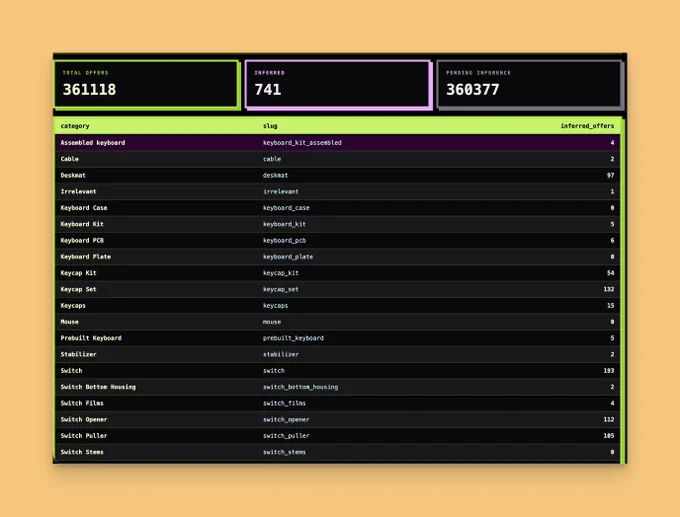The width and height of the screenshot is (680, 517).
Task: Sort by the category column header
Action: click(x=75, y=126)
